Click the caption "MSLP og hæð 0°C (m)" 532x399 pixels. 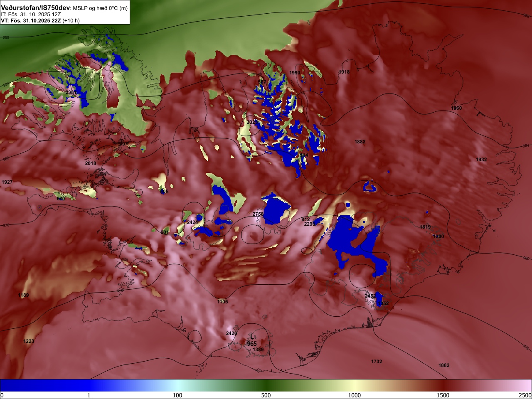coord(101,8)
